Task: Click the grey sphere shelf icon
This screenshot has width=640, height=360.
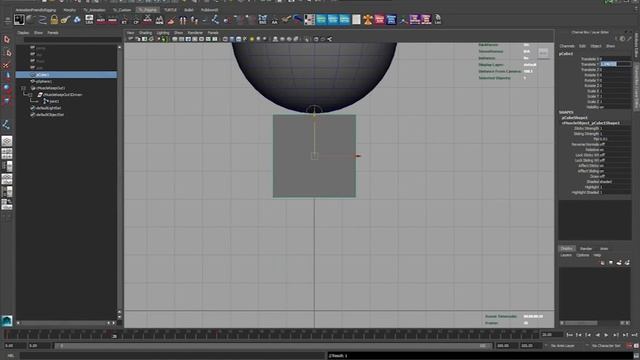Action: pyautogui.click(x=31, y=19)
